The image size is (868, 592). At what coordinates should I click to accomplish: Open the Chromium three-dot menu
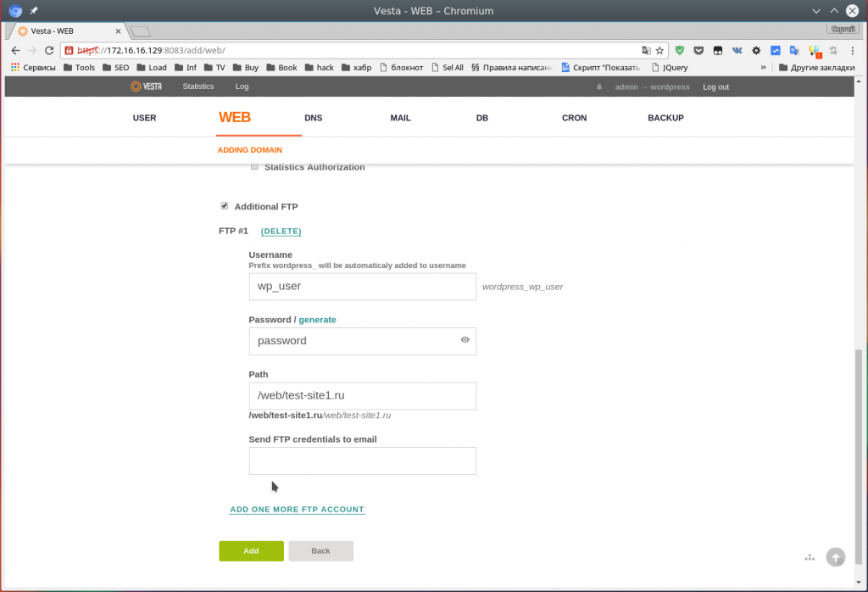pos(853,50)
